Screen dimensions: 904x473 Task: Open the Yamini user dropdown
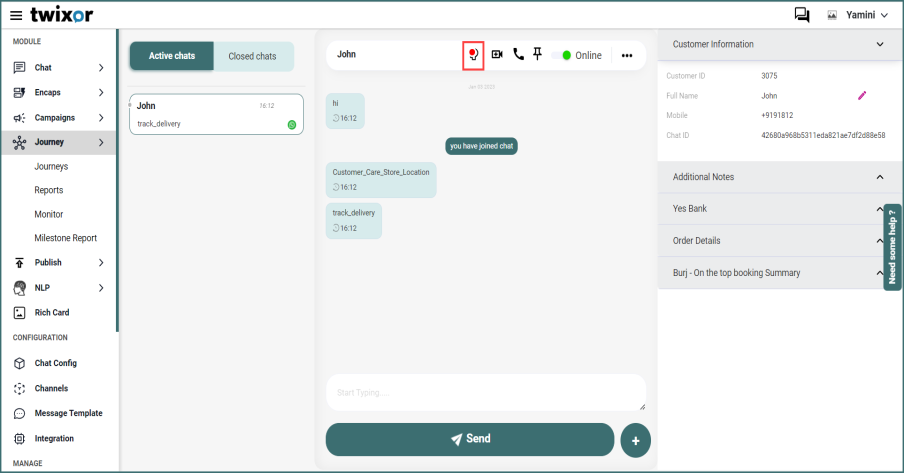pos(844,15)
